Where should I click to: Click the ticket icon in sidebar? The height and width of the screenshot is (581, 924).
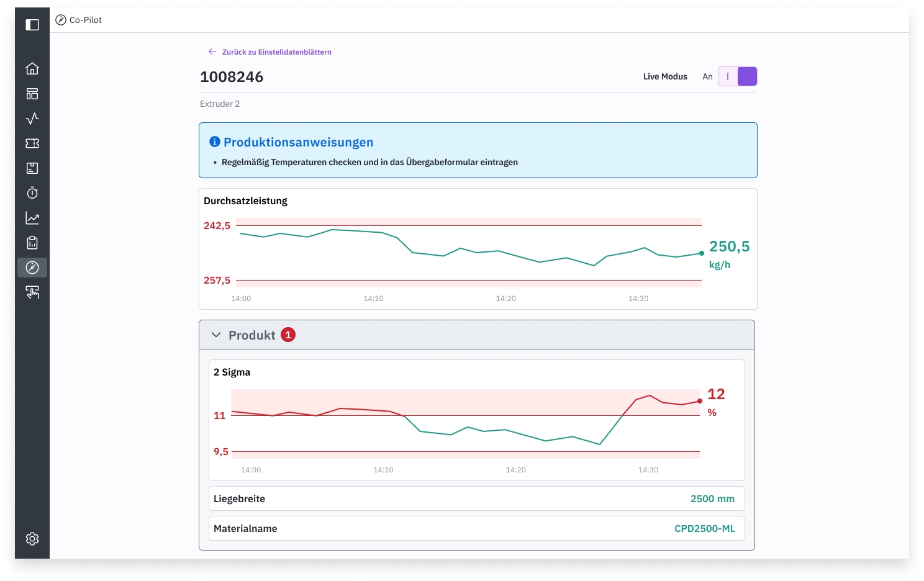(x=32, y=143)
